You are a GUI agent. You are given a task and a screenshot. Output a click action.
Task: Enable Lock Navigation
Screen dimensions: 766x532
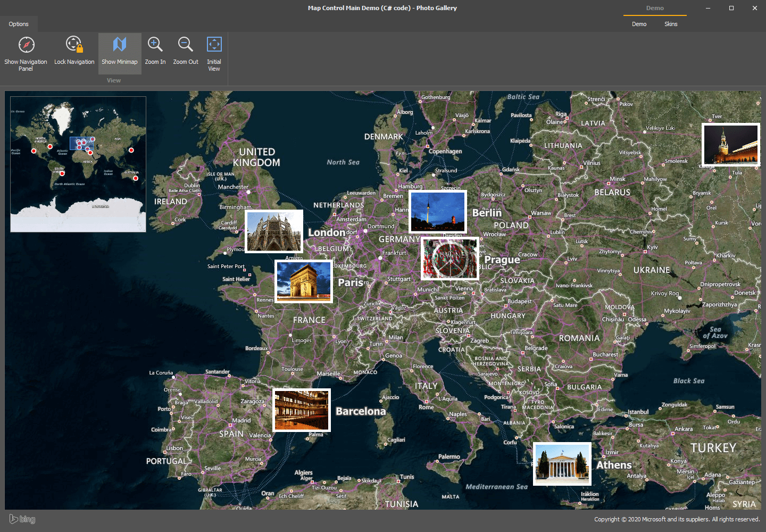tap(74, 53)
